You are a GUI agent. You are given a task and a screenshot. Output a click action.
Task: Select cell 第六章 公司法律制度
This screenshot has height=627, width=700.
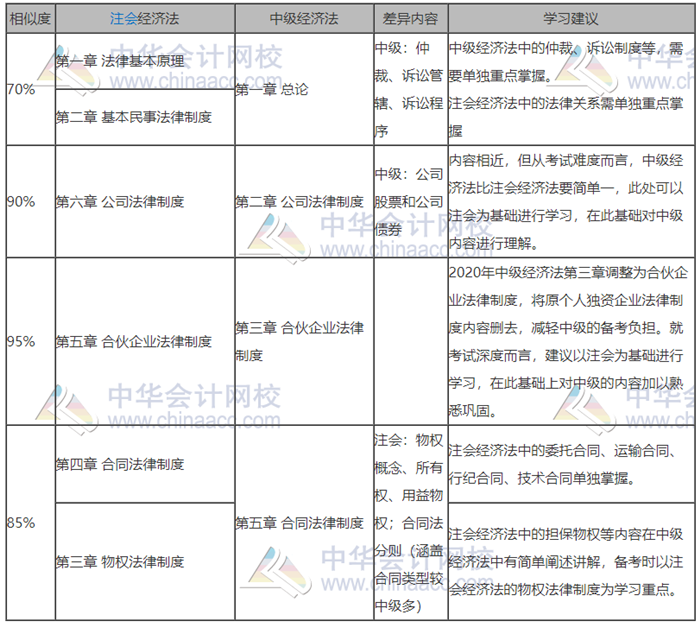[x=145, y=201]
